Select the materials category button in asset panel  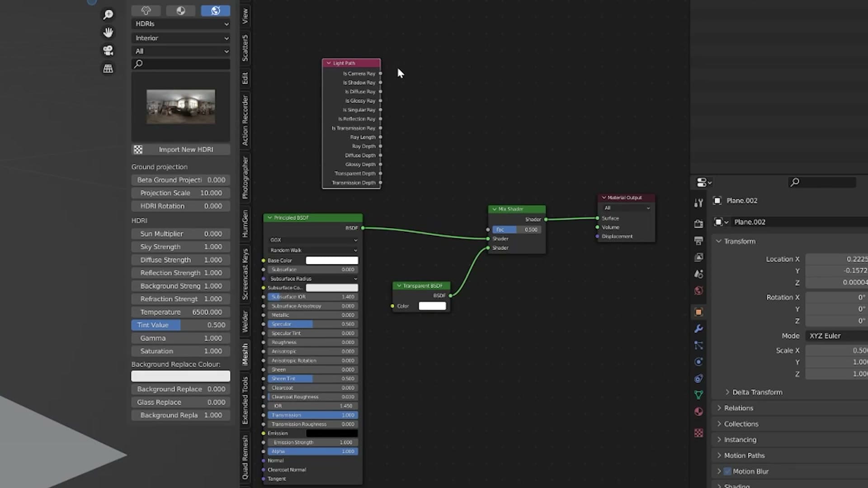[x=146, y=10]
